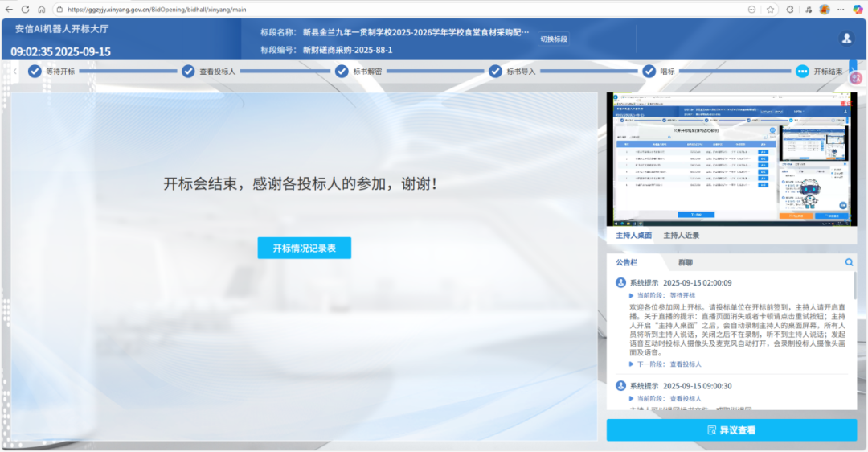Screen dimensions: 868x452
Task: Switch to 主持人近景 view tab
Action: pyautogui.click(x=681, y=236)
